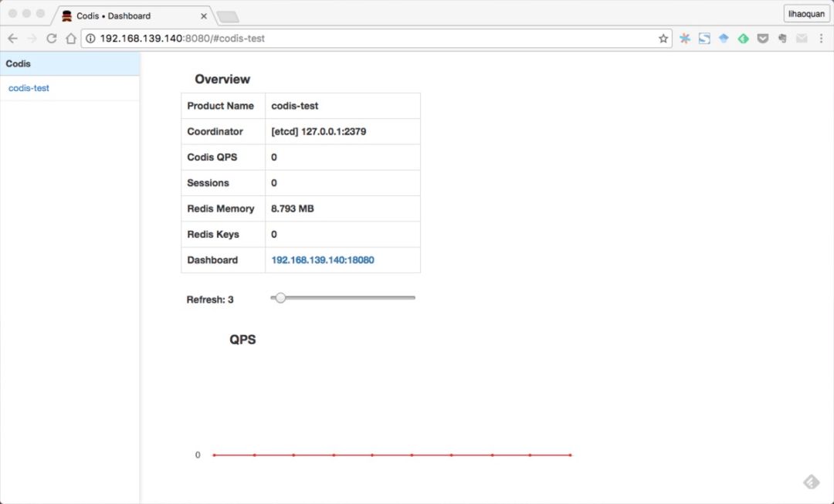Click the browser forward arrow

pyautogui.click(x=32, y=39)
